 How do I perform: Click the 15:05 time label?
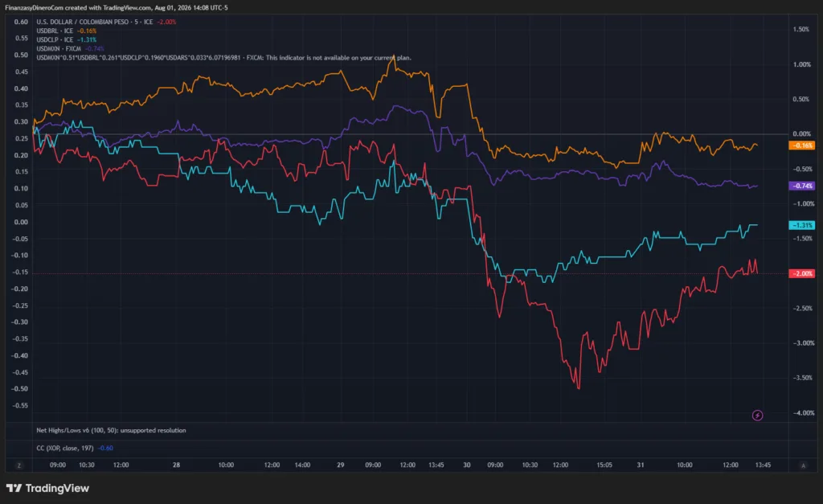pyautogui.click(x=604, y=465)
